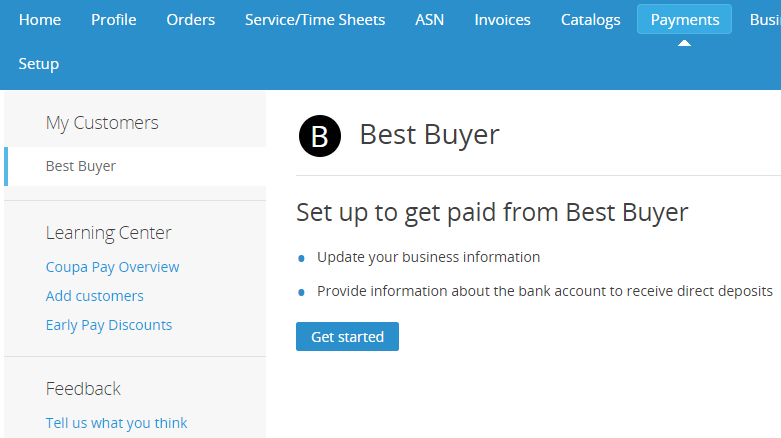The height and width of the screenshot is (438, 781).
Task: Select the ASN tab
Action: pyautogui.click(x=429, y=19)
